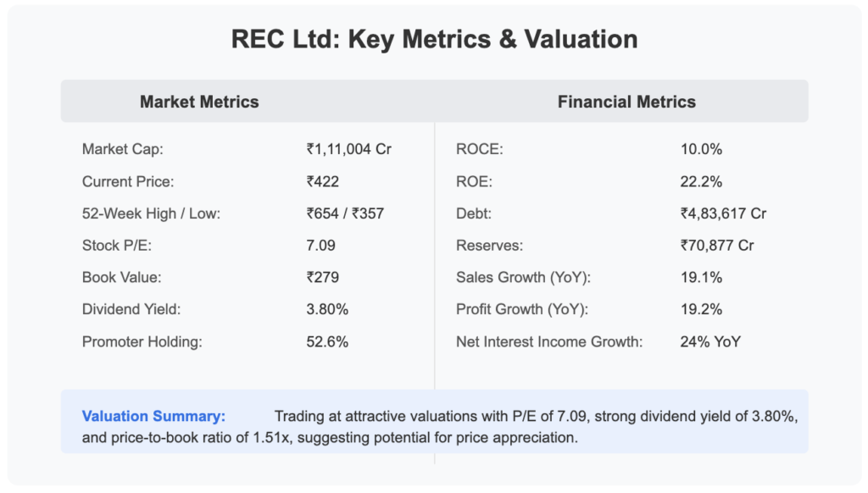Select the promoter holding value 52.6%

(x=327, y=342)
